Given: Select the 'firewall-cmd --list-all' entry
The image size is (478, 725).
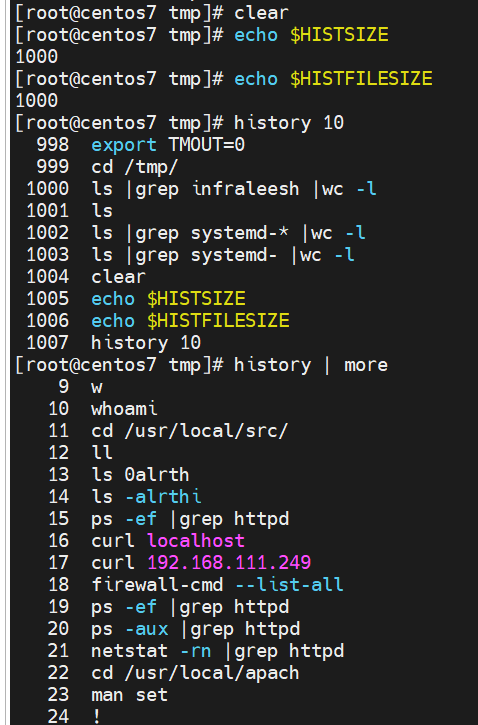Looking at the screenshot, I should point(217,584).
